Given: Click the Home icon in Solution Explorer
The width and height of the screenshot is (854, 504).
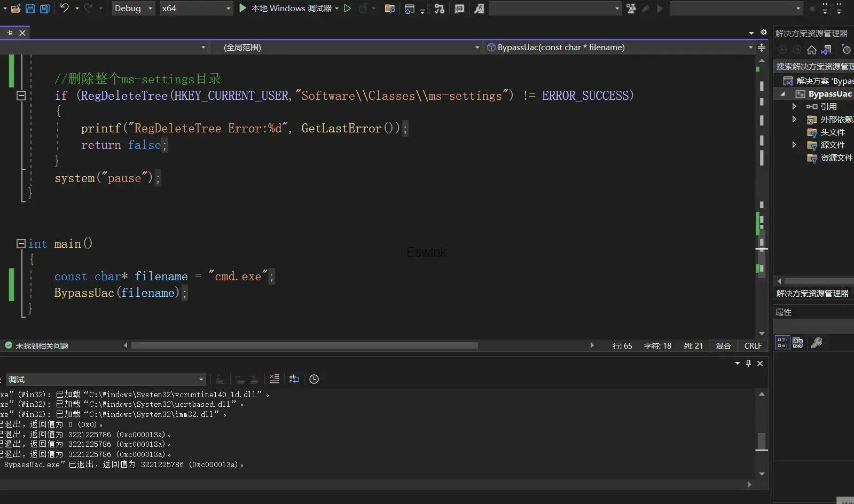Looking at the screenshot, I should pos(812,50).
